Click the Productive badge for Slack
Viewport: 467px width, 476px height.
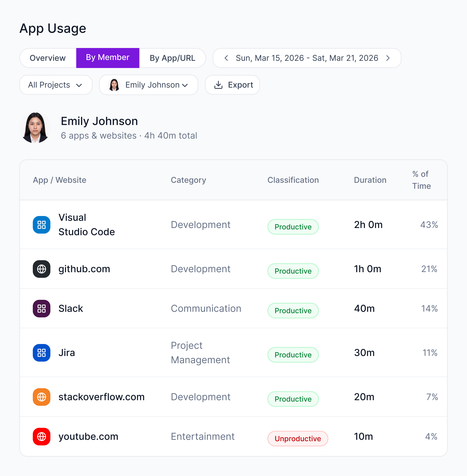coord(293,310)
